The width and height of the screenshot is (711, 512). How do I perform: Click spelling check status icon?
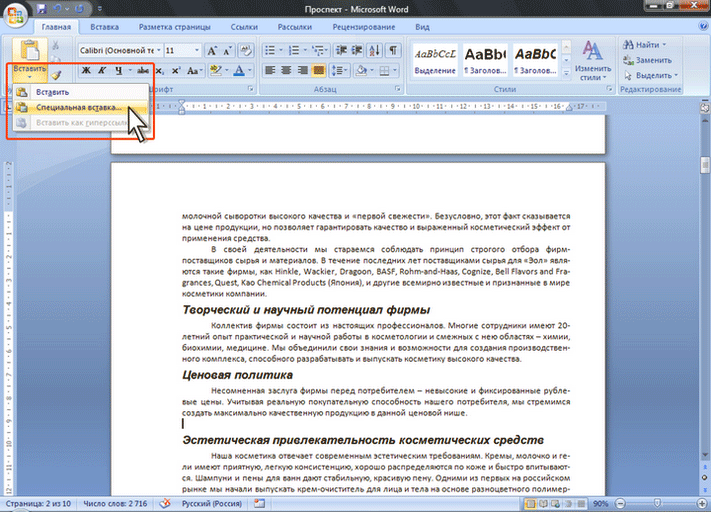[166, 503]
